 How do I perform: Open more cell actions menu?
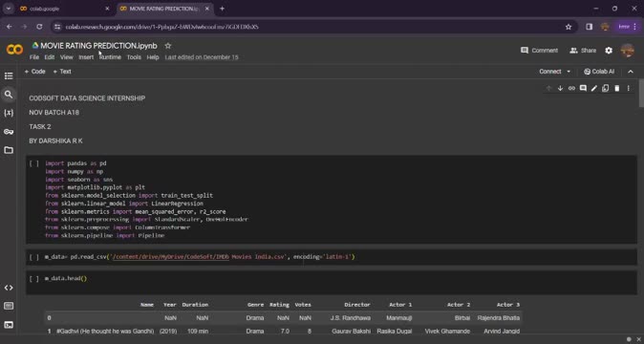pyautogui.click(x=629, y=88)
